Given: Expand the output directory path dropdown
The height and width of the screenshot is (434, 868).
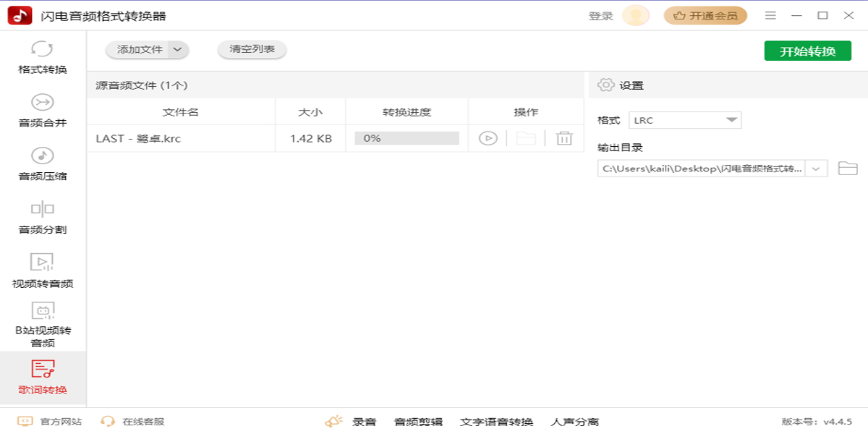Looking at the screenshot, I should (x=817, y=169).
